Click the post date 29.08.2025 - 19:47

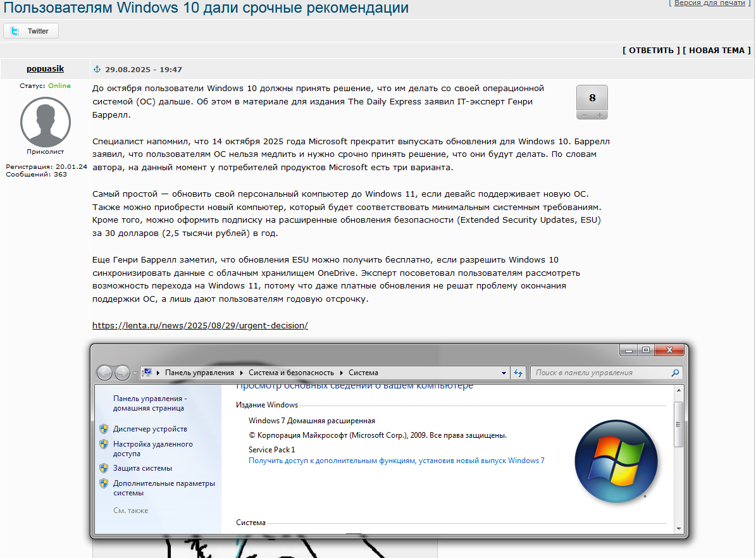[144, 70]
